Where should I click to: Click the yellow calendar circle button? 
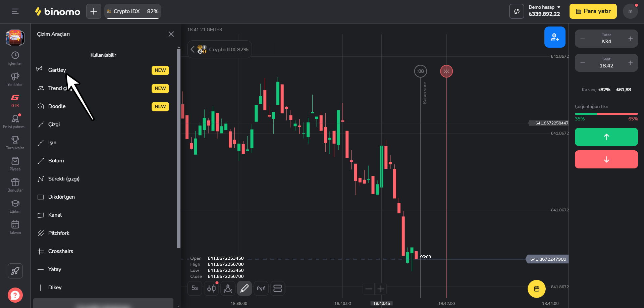click(x=537, y=289)
